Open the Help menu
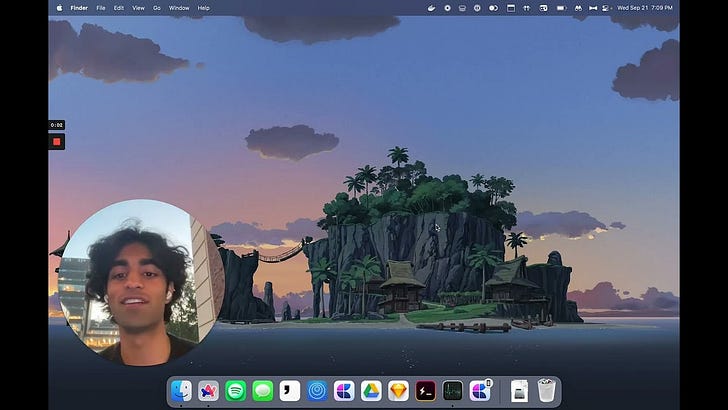The image size is (728, 410). pos(203,8)
